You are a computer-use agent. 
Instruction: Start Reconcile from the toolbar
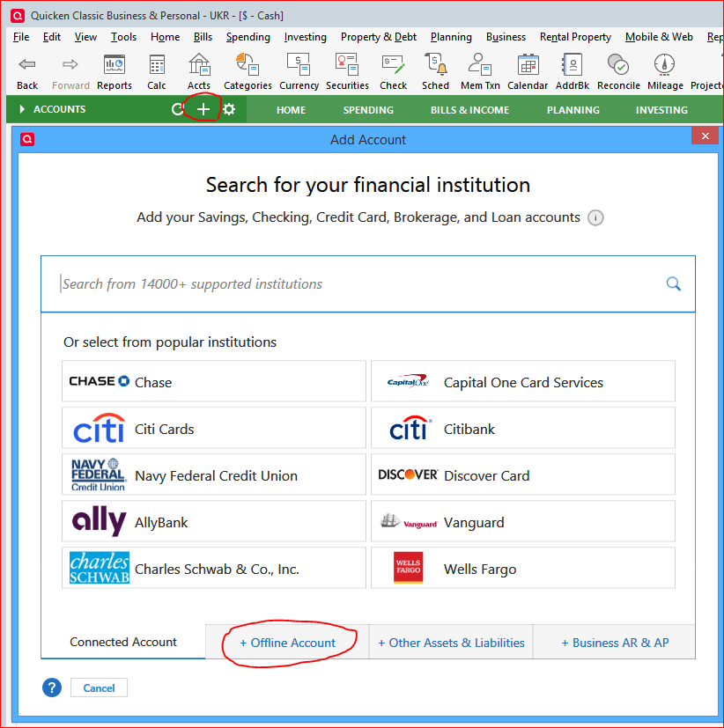pos(618,71)
